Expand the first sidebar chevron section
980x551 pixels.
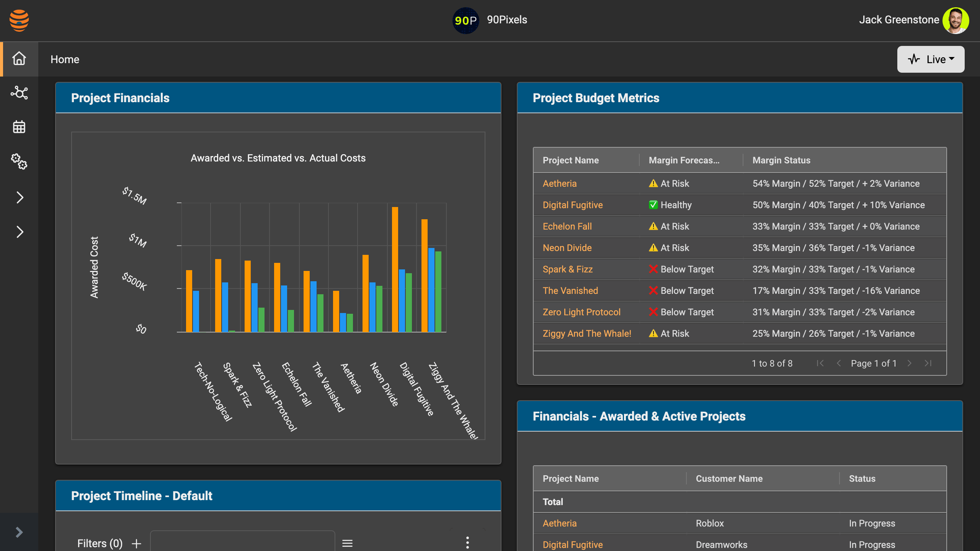(x=20, y=197)
